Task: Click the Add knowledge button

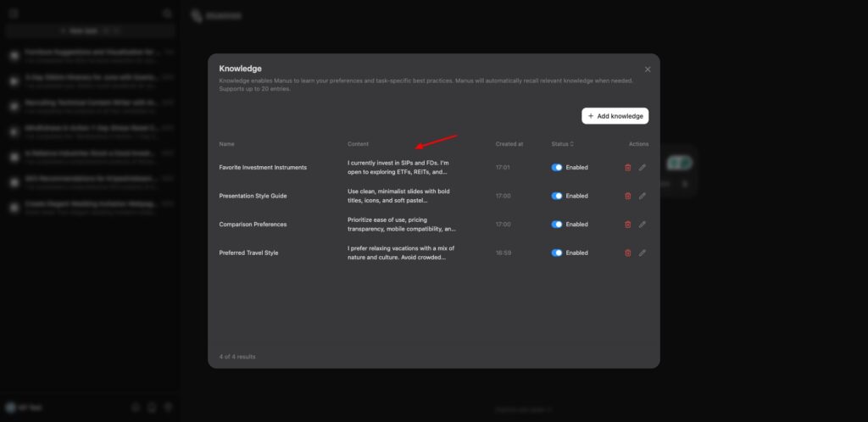Action: click(615, 116)
